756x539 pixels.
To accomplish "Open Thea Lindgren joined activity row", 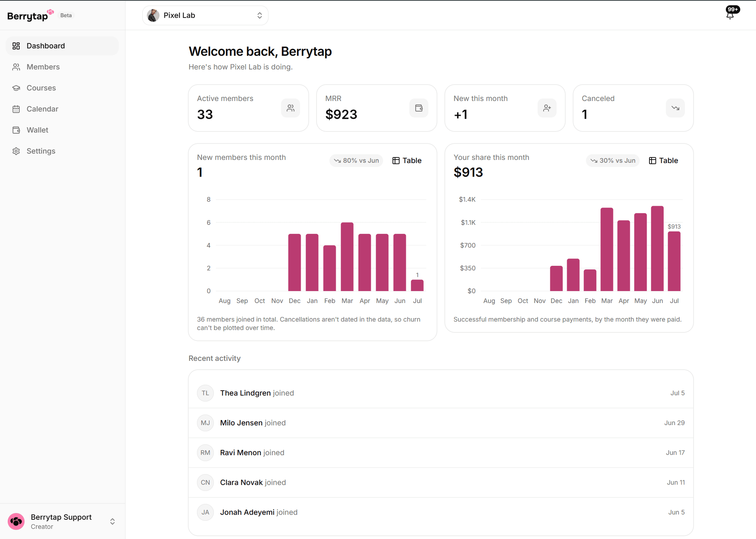I will 441,393.
